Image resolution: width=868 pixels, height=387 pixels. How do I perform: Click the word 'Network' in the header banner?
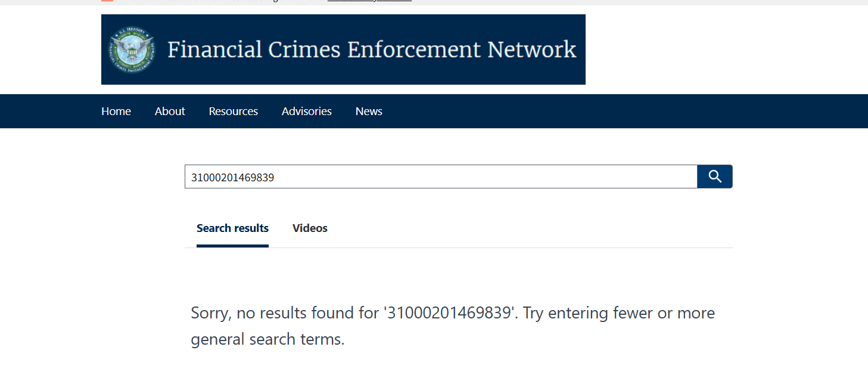pyautogui.click(x=532, y=49)
